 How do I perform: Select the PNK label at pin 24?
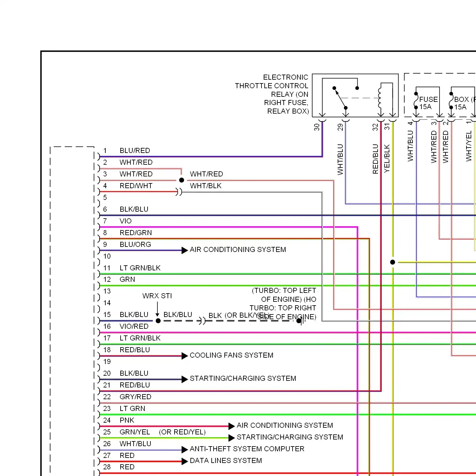point(127,420)
